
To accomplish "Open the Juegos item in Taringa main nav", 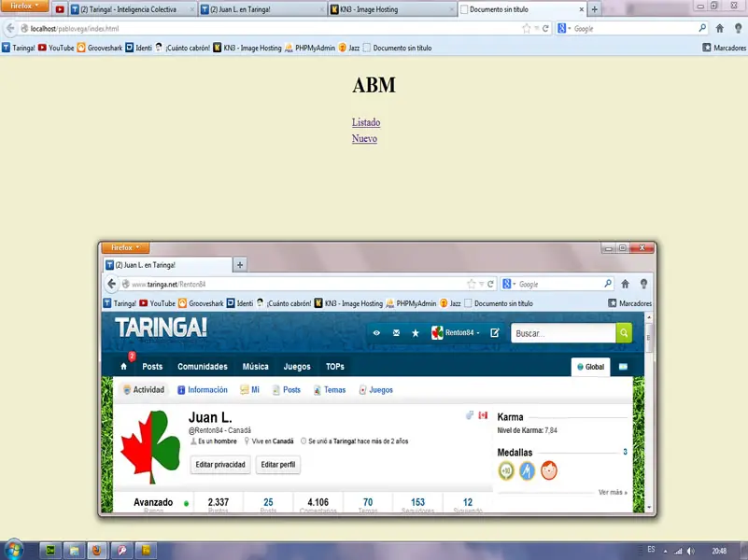I will tap(297, 367).
